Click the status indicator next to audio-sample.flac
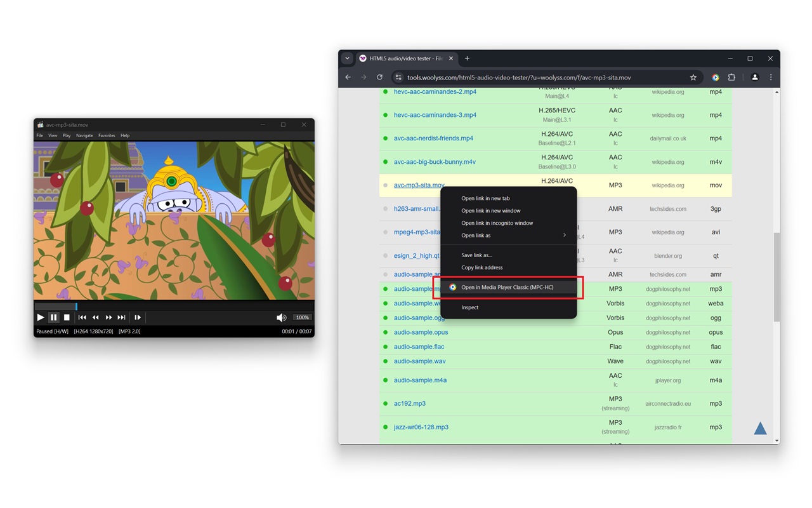812x508 pixels. 385,347
